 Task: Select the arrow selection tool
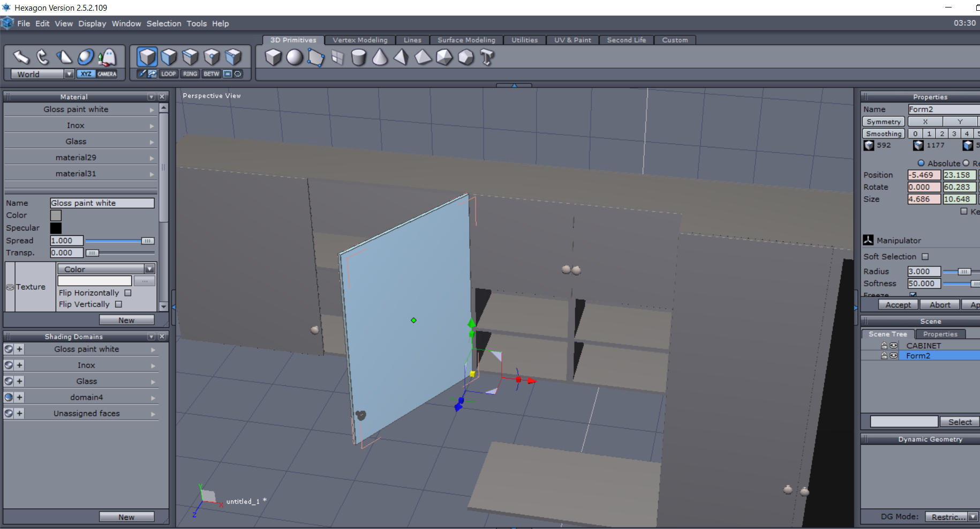coord(21,57)
